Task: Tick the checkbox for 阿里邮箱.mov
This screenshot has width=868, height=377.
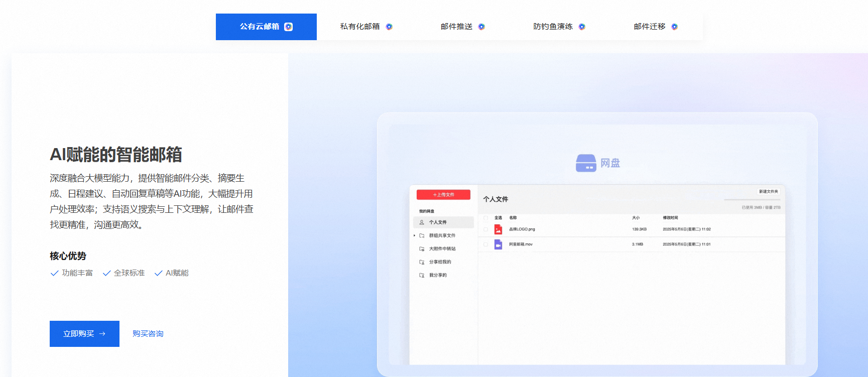Action: click(485, 244)
